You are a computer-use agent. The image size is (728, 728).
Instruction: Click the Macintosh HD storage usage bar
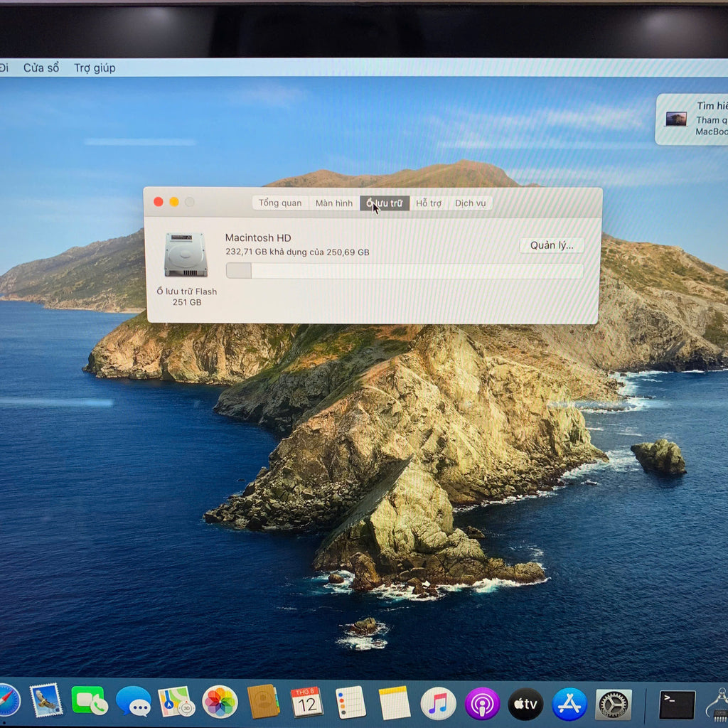[x=405, y=271]
